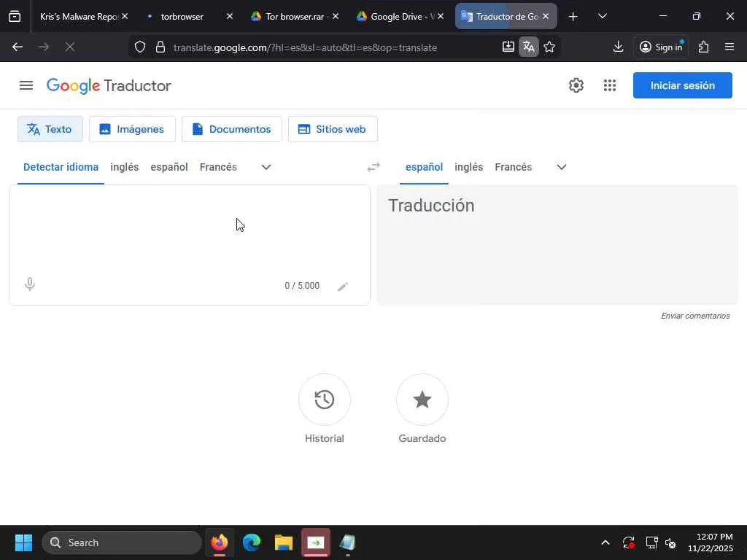The image size is (747, 560).
Task: Select the Texto translation mode
Action: click(x=50, y=129)
